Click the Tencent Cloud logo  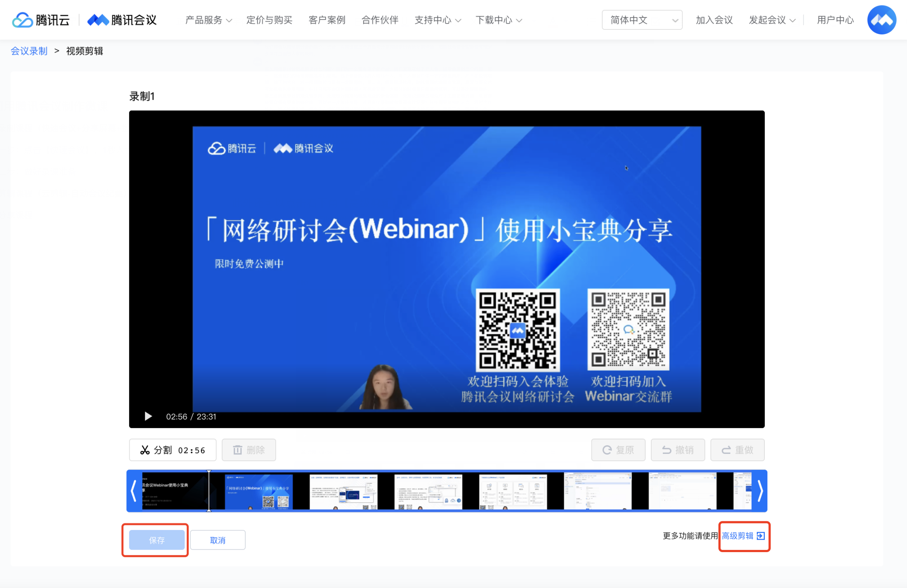click(x=41, y=20)
